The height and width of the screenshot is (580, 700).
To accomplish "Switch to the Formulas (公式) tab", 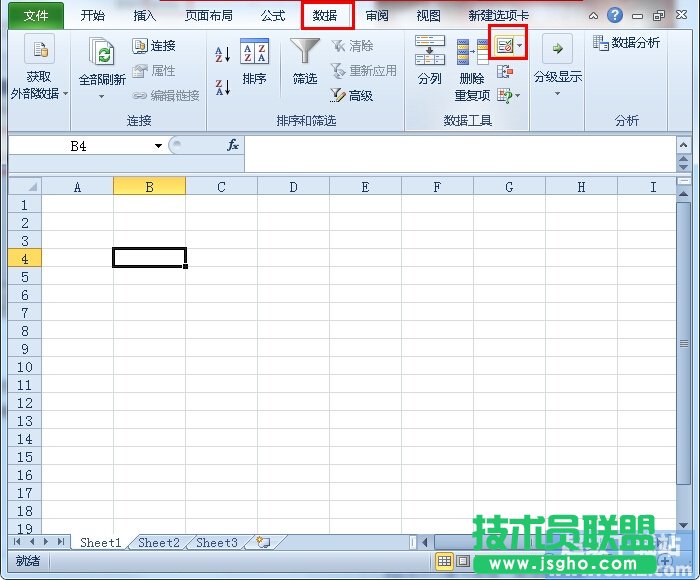I will 273,16.
